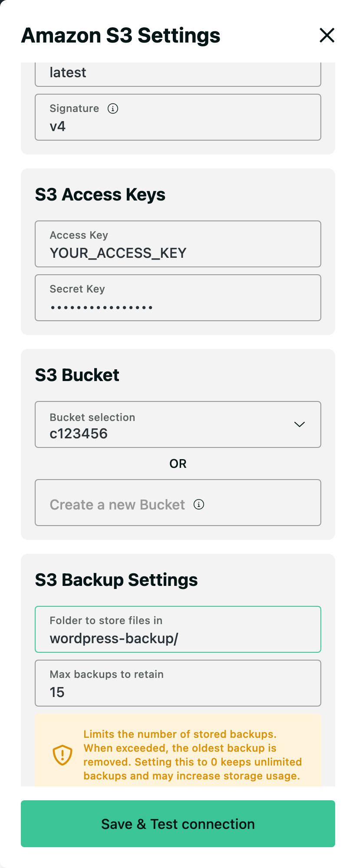
Task: Click the OR separator text
Action: click(x=178, y=464)
